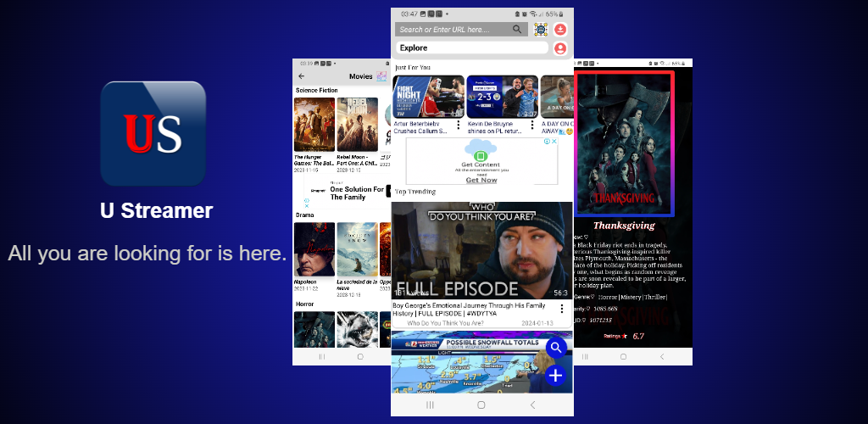
Task: Open 'La sociedad de la nieve' poster
Action: 358,249
